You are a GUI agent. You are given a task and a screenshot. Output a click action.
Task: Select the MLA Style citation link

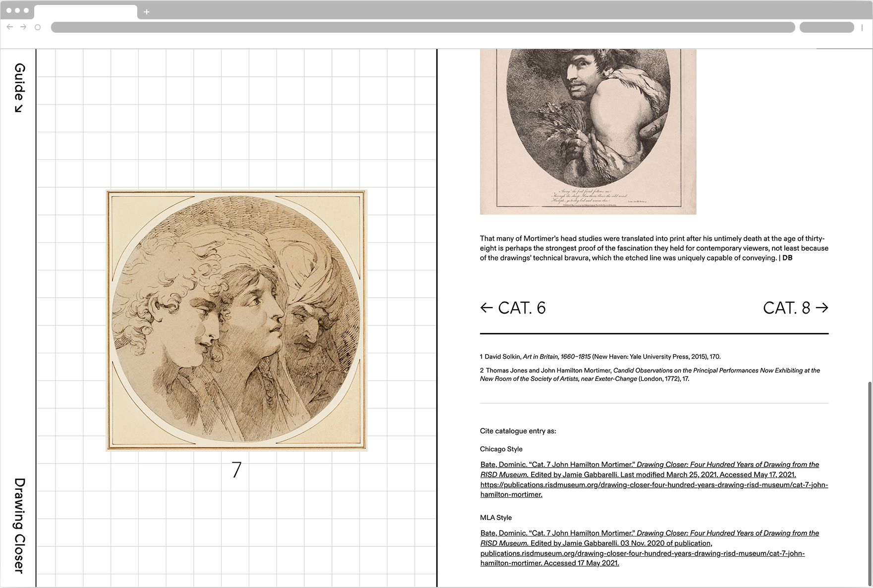[650, 548]
